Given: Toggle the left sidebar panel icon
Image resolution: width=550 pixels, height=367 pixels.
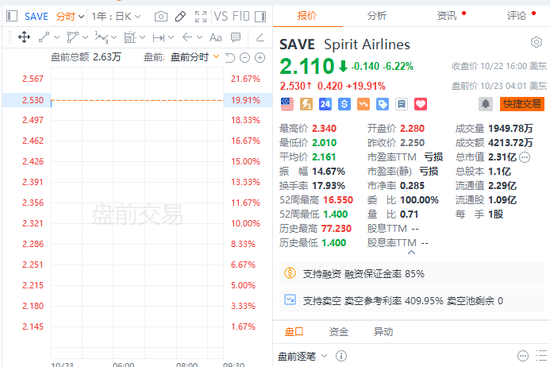Looking at the screenshot, I should coord(12,16).
